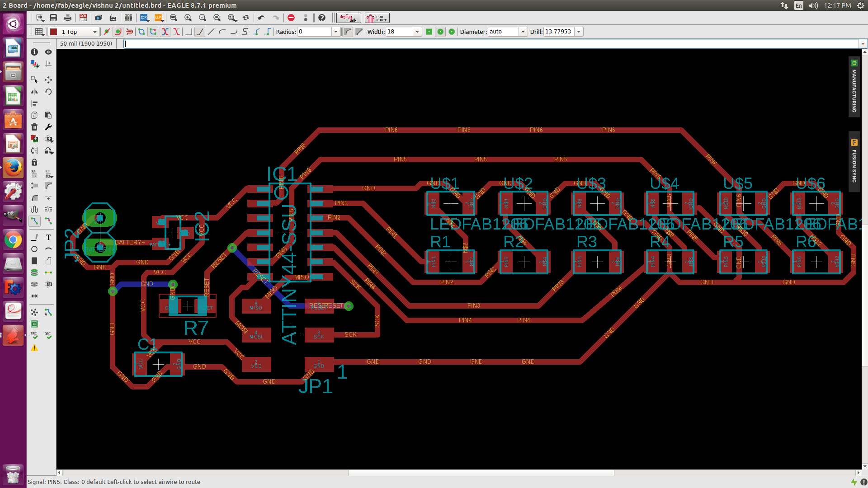868x488 pixels.
Task: Select the Text tool
Action: point(48,237)
